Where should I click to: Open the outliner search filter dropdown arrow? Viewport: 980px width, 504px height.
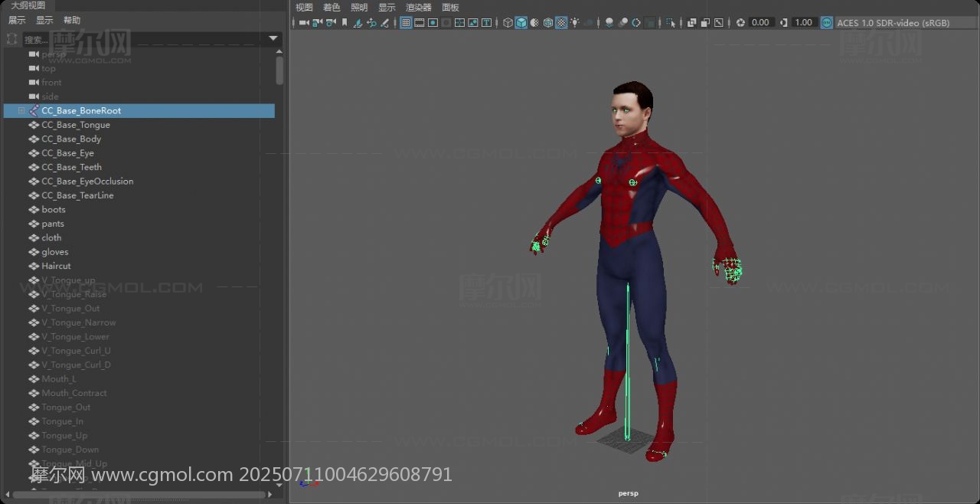pyautogui.click(x=273, y=39)
